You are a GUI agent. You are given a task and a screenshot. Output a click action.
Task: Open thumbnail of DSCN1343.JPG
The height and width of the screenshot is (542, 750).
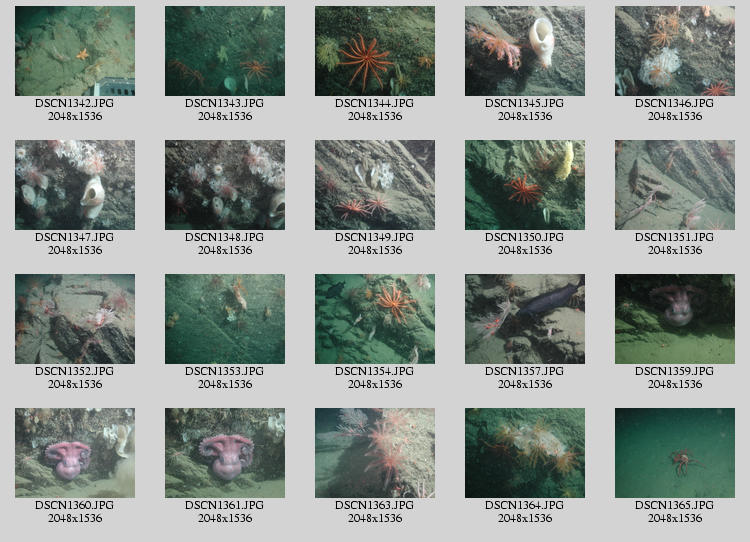point(225,51)
